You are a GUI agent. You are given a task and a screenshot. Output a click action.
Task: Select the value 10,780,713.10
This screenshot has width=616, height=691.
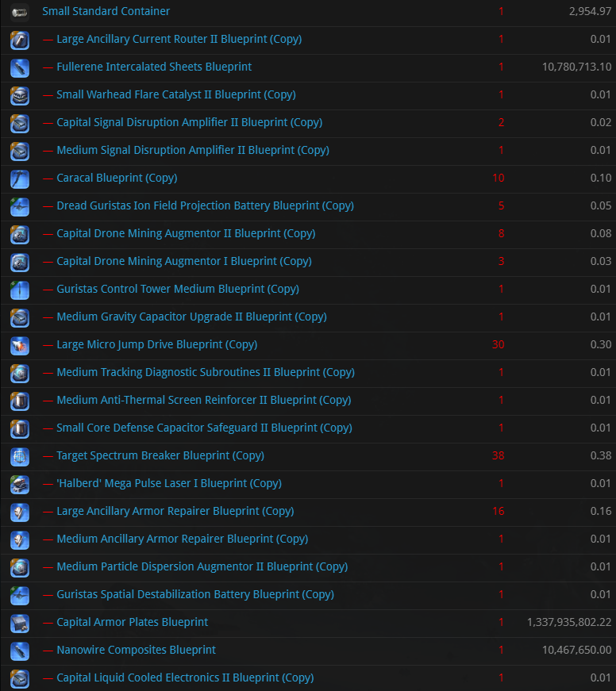577,67
